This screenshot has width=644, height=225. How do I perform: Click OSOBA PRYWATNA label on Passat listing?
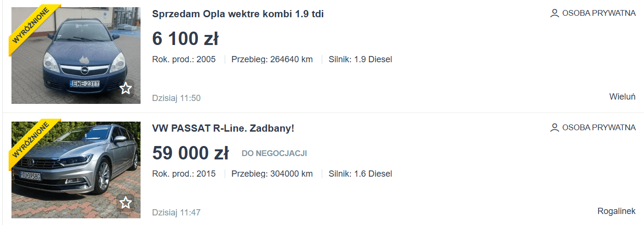[x=599, y=128]
